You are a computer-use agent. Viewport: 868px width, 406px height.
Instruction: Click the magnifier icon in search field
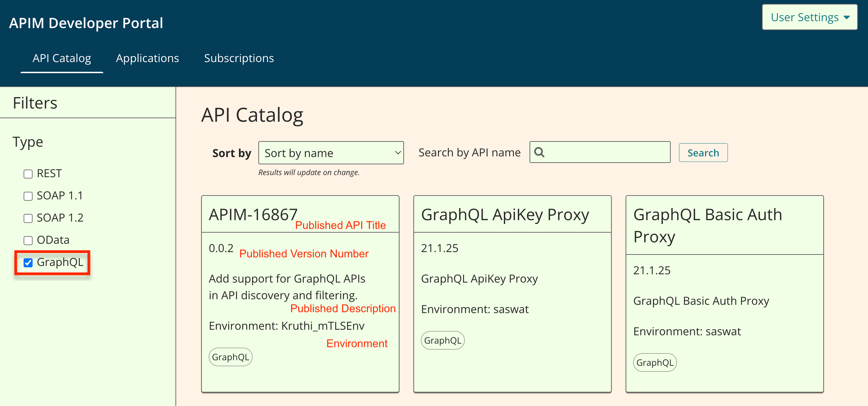coord(539,152)
